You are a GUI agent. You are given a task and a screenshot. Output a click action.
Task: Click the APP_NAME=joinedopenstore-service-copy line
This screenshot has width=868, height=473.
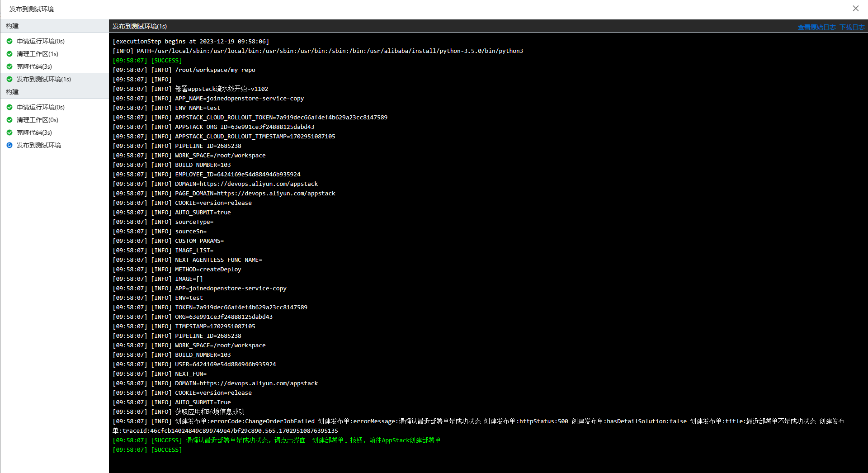pos(208,98)
